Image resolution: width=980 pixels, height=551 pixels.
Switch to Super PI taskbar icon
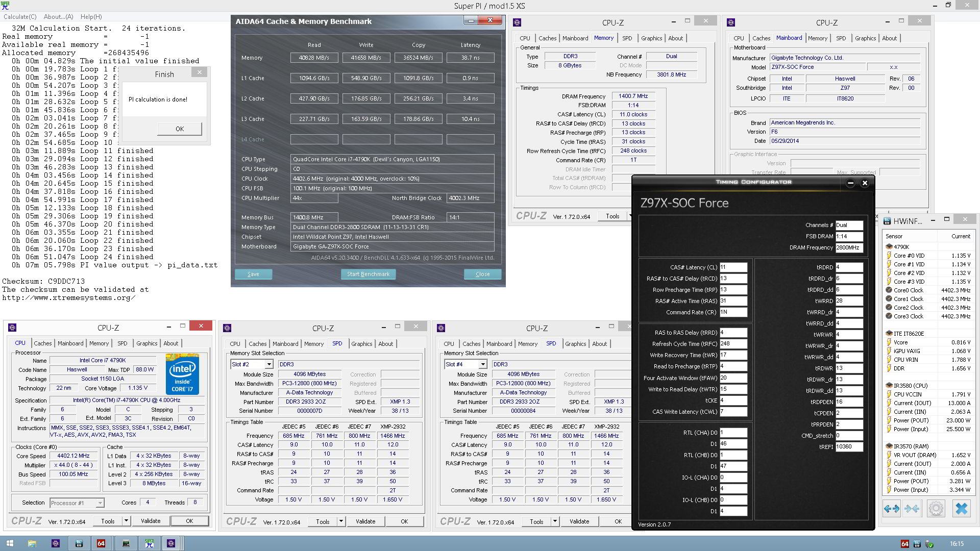pyautogui.click(x=149, y=543)
